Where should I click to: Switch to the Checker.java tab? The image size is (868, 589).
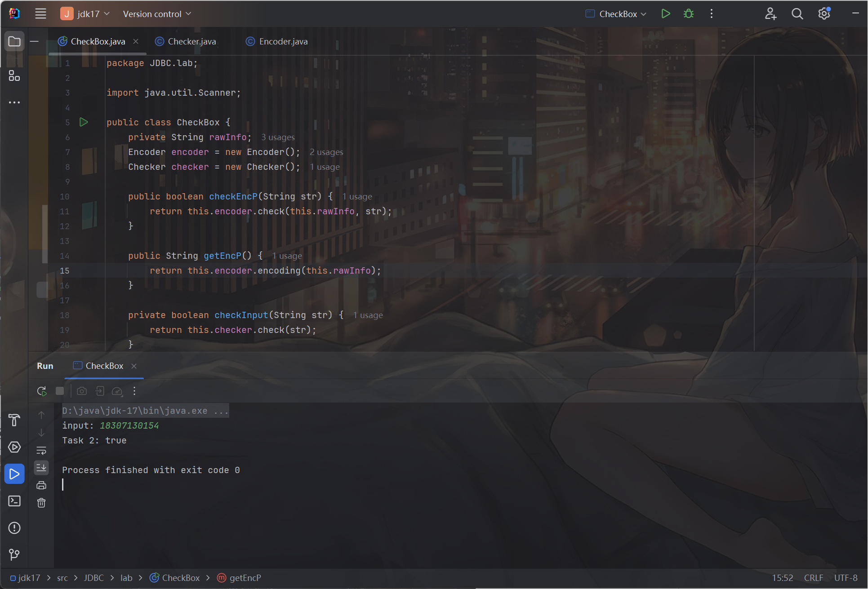pyautogui.click(x=191, y=41)
